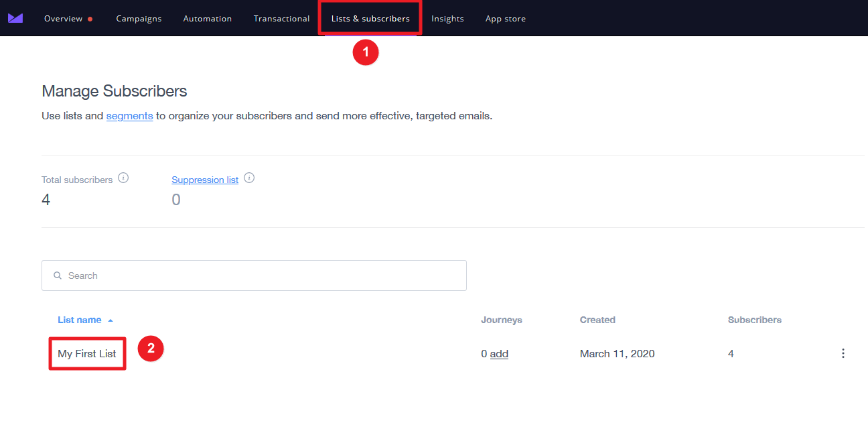Click the magnifier icon in the search box
The width and height of the screenshot is (868, 433).
tap(58, 275)
